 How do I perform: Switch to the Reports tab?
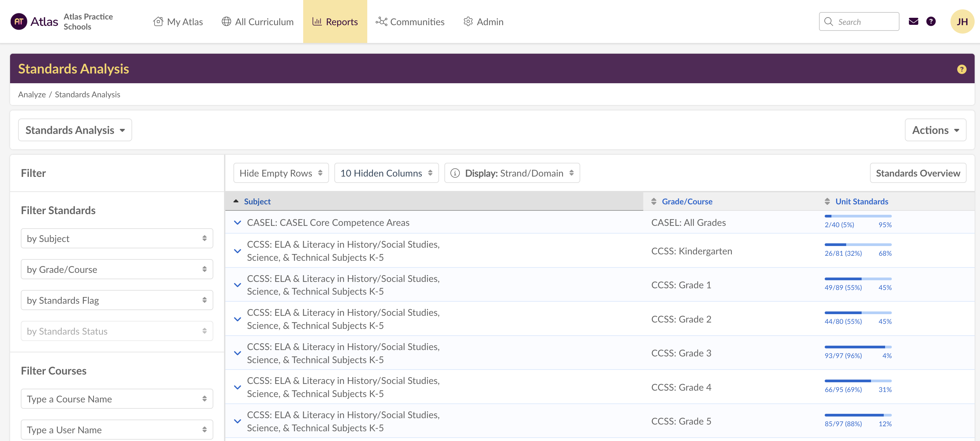tap(335, 22)
